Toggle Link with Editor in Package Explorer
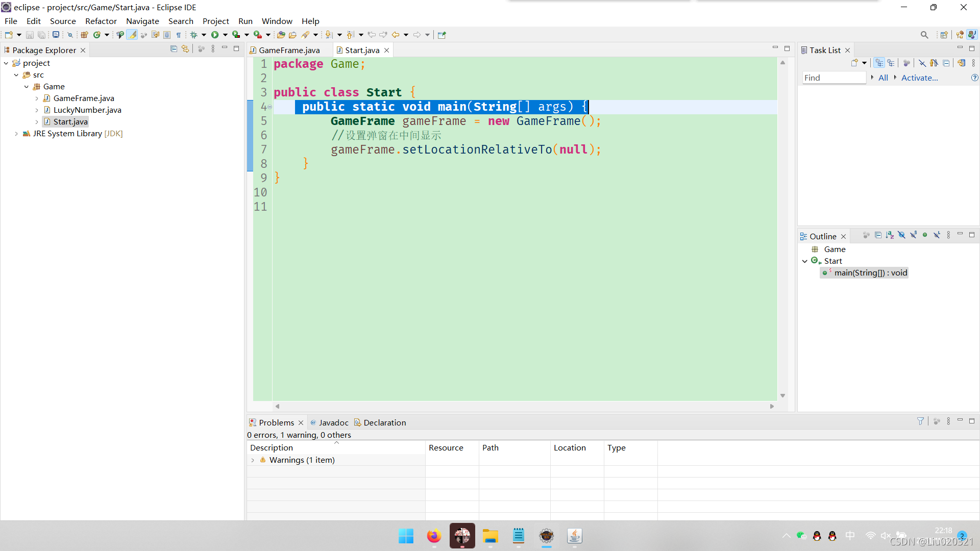The width and height of the screenshot is (980, 551). [185, 49]
